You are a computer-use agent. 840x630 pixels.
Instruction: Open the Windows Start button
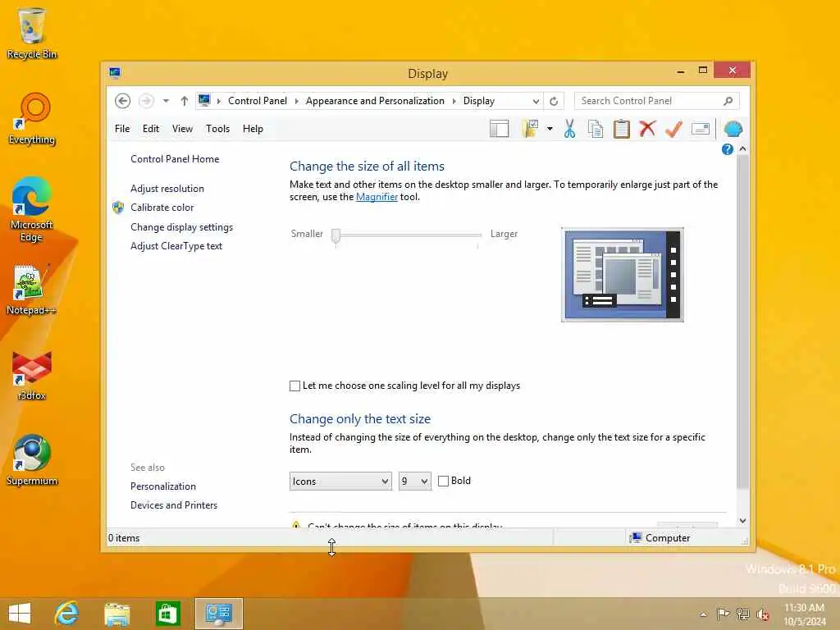click(x=20, y=614)
